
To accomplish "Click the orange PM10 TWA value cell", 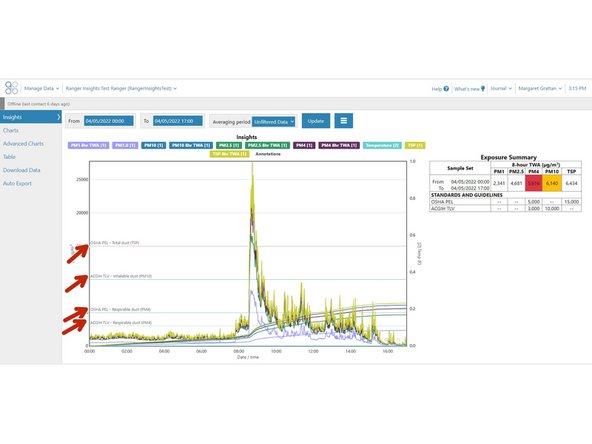I will (x=552, y=183).
